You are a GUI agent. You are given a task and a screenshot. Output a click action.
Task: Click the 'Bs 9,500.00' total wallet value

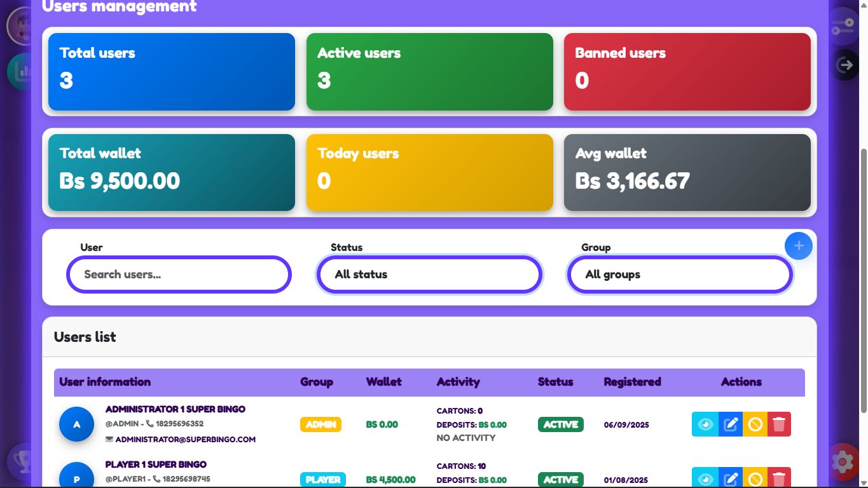tap(120, 181)
